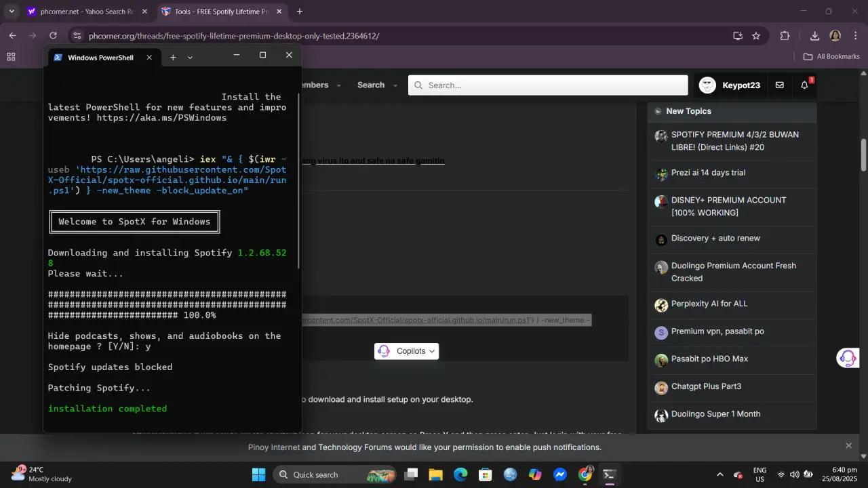Close the FREE Spotify Lifetime tab
868x488 pixels.
point(278,12)
